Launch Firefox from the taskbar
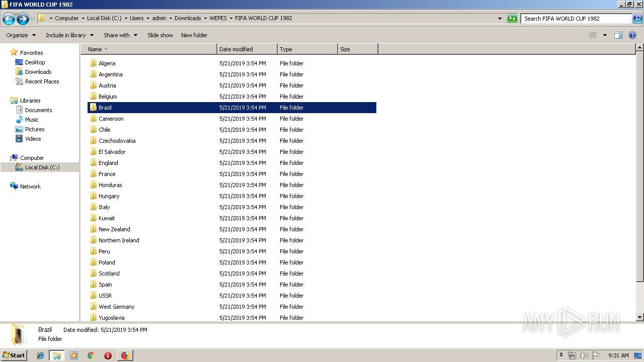 click(125, 355)
